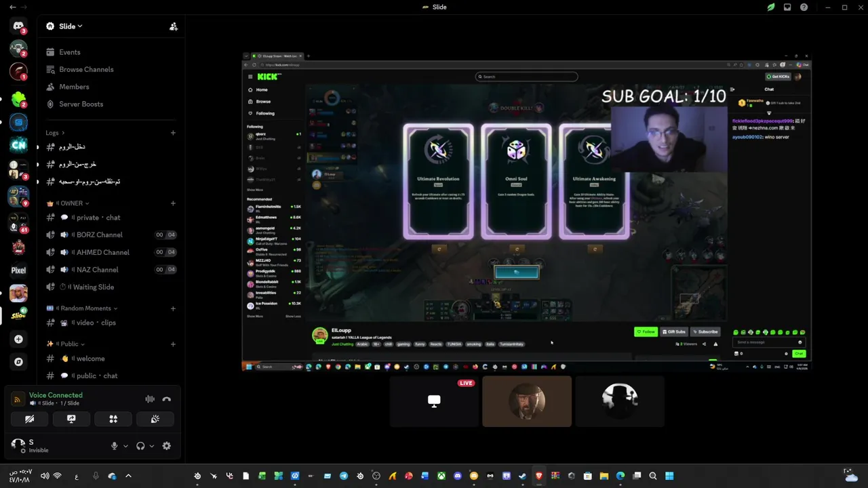Open the welcome channel
The image size is (868, 488).
pos(111,359)
